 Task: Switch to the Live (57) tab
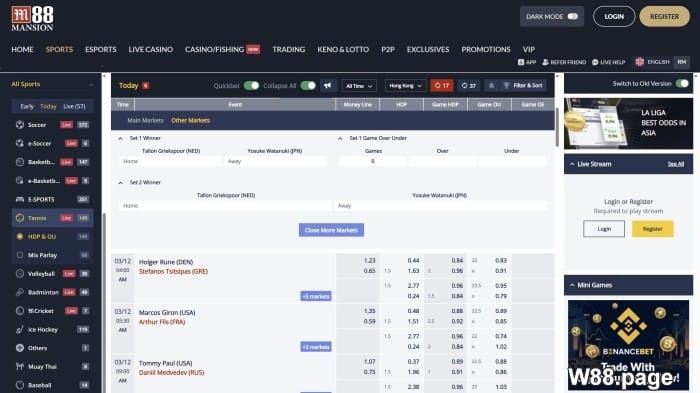point(74,106)
